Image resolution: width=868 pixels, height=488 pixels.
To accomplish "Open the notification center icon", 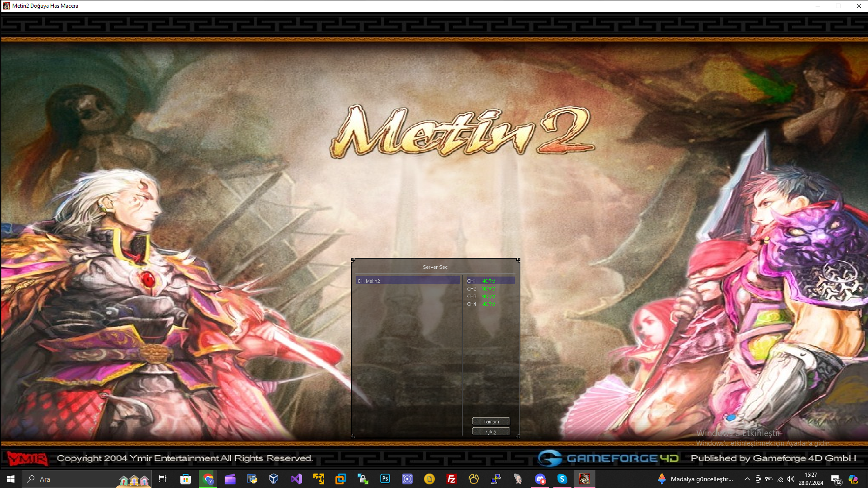I will coord(836,479).
